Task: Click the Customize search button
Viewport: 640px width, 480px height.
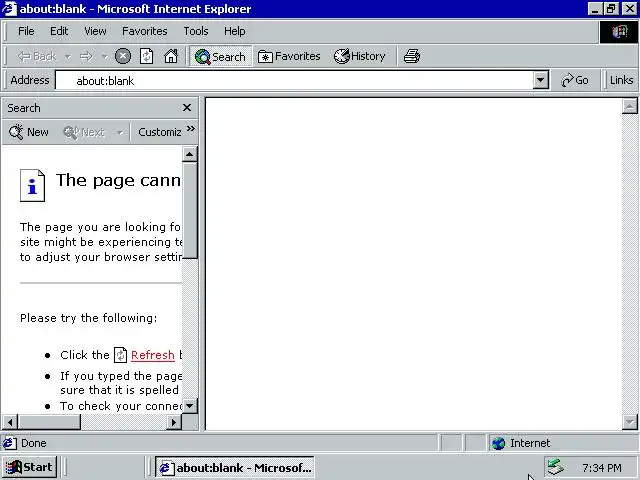Action: point(160,132)
